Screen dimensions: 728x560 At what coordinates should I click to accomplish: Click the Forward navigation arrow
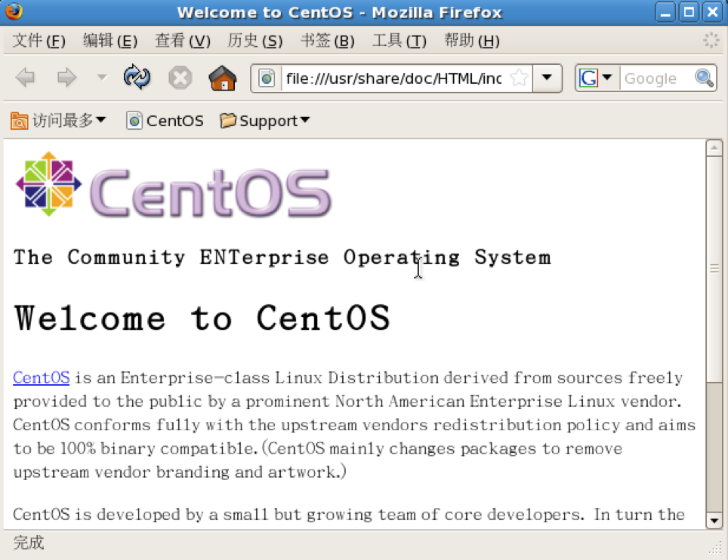pyautogui.click(x=66, y=77)
